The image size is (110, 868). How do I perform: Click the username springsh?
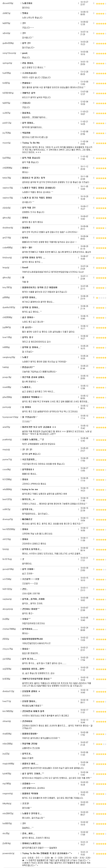(x=7, y=63)
